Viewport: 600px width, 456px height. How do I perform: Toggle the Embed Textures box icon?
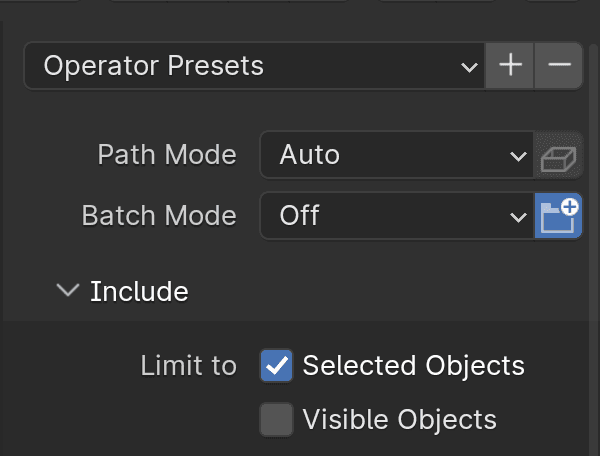558,155
